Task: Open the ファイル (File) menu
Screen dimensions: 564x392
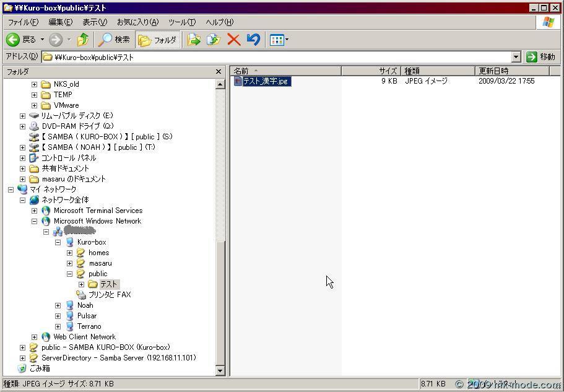Action: tap(23, 22)
